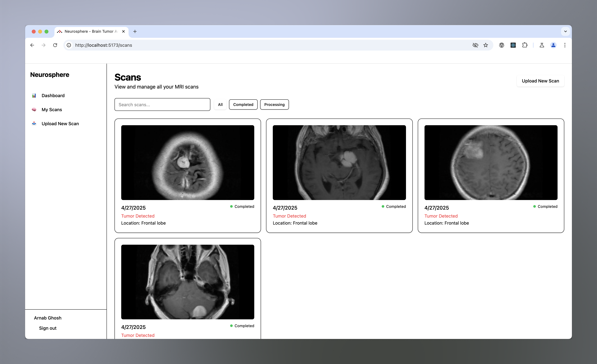
Task: Open a new browser tab
Action: (135, 31)
